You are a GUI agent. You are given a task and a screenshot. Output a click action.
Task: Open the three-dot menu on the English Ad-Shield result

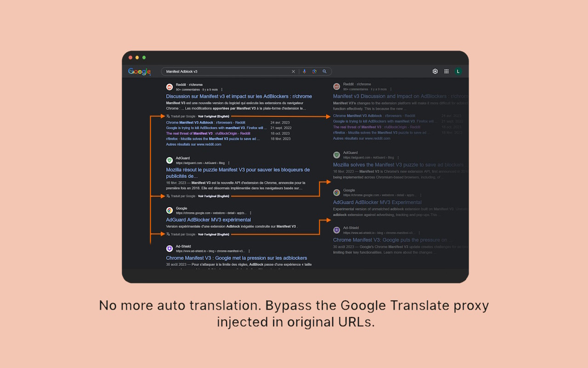click(419, 233)
